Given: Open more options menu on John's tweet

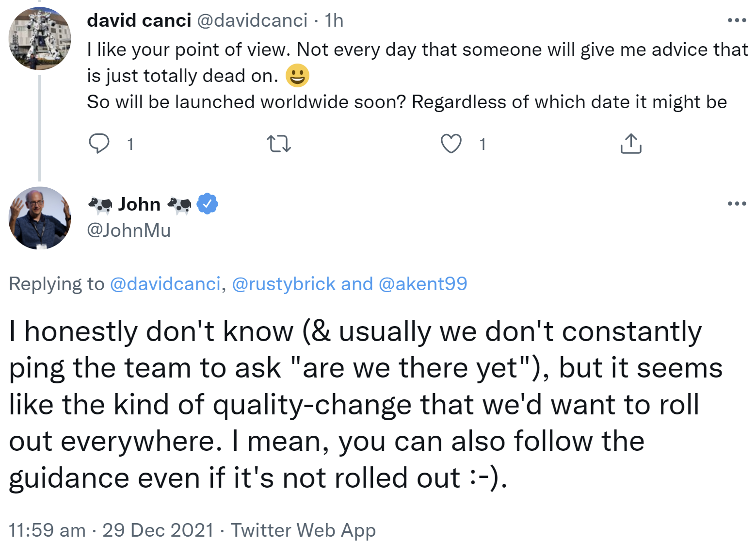Looking at the screenshot, I should click(737, 203).
